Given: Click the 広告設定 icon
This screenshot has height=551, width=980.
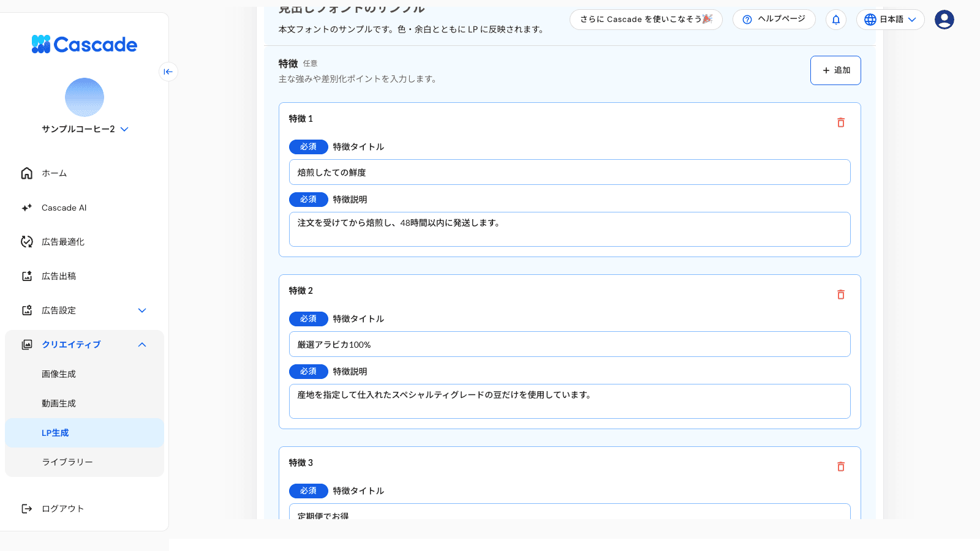Looking at the screenshot, I should coord(27,310).
